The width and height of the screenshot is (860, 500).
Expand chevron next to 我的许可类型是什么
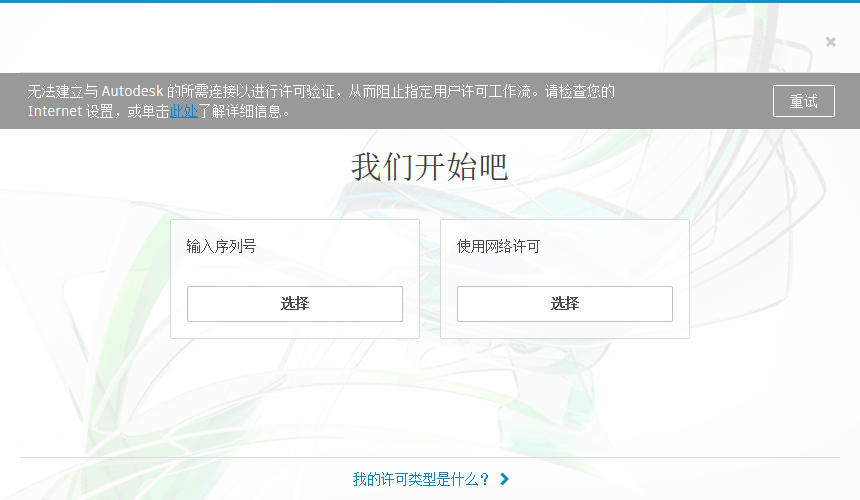[505, 479]
